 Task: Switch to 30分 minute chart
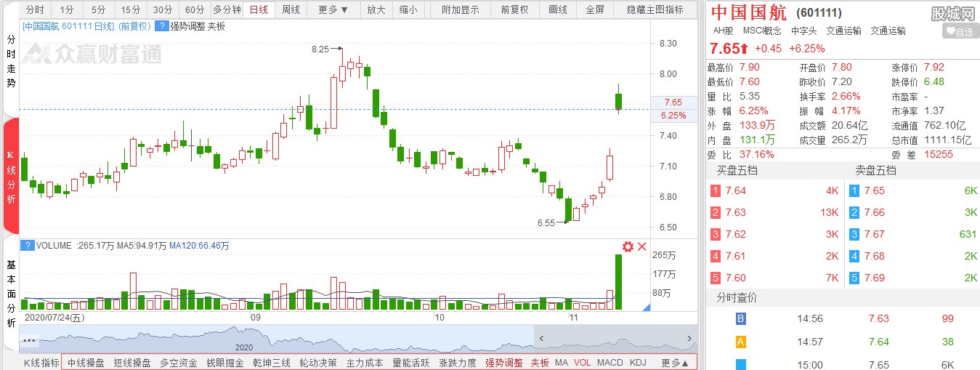tap(163, 10)
